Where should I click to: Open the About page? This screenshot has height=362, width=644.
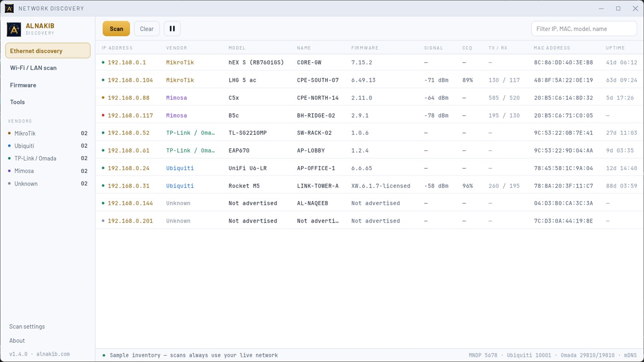17,341
